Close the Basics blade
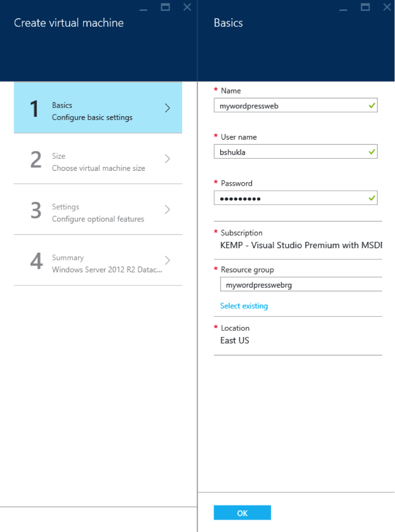This screenshot has width=395, height=532. pyautogui.click(x=387, y=7)
